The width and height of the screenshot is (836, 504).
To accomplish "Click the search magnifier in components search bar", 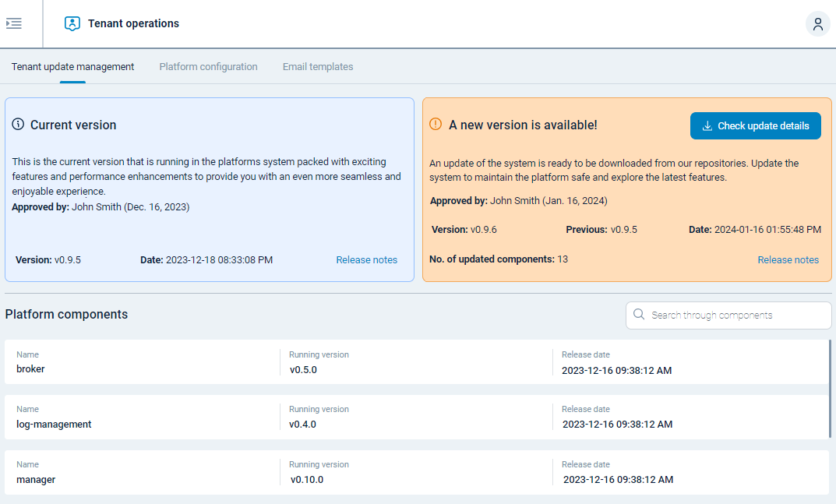I will click(639, 315).
